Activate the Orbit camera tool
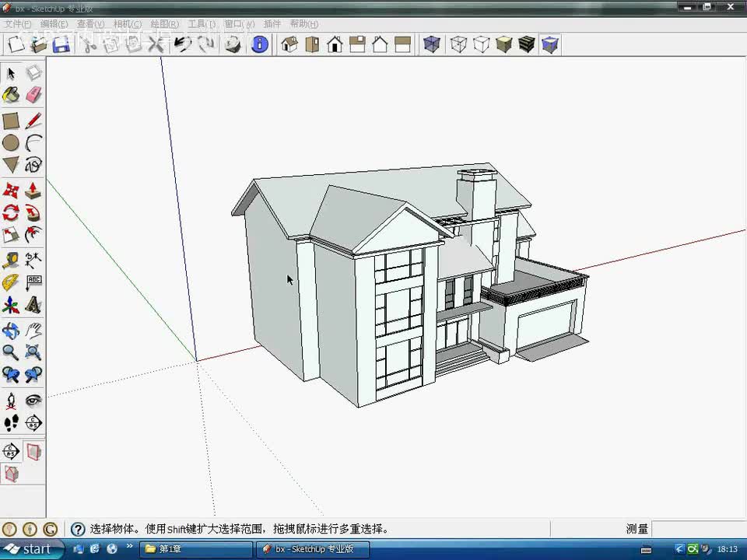This screenshot has height=560, width=747. (11, 331)
